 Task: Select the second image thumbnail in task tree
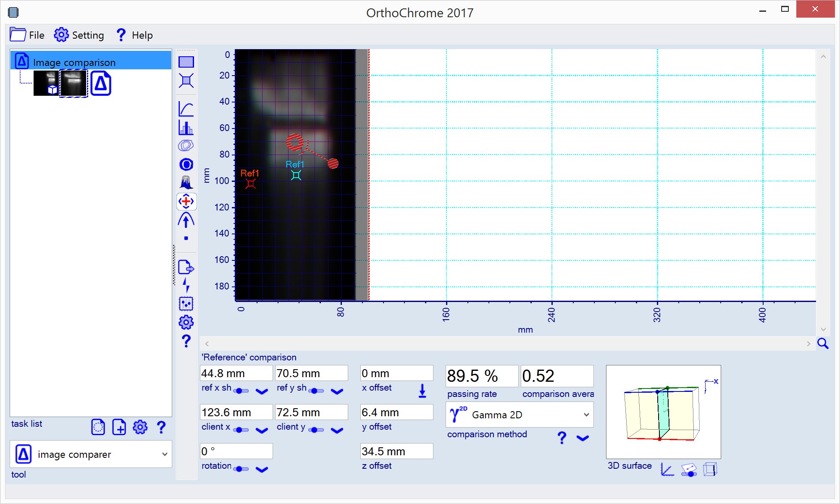pyautogui.click(x=74, y=83)
